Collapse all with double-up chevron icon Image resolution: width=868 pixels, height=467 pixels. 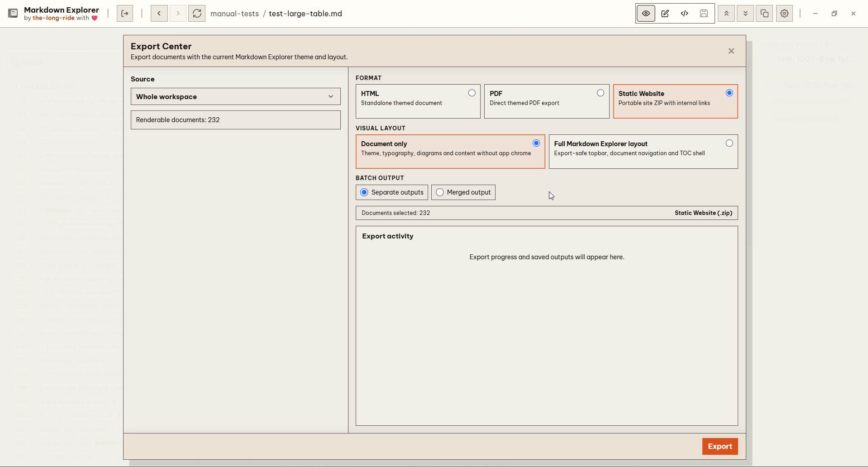pyautogui.click(x=726, y=14)
